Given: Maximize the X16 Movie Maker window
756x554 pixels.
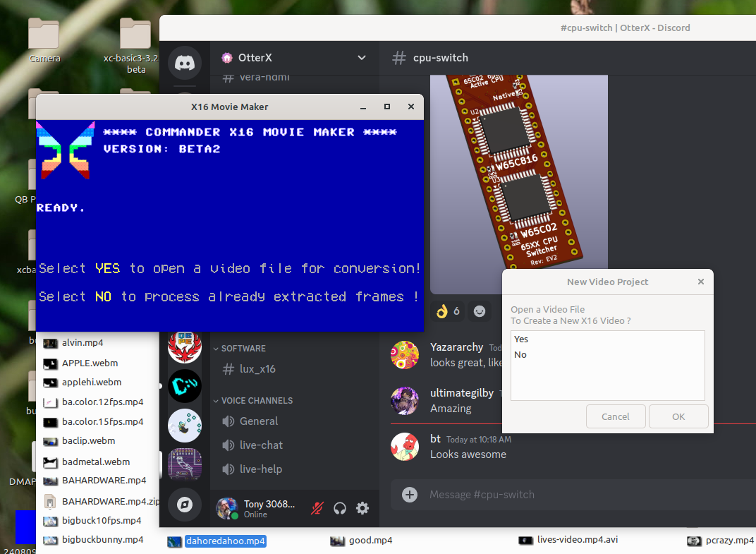Looking at the screenshot, I should pyautogui.click(x=387, y=107).
